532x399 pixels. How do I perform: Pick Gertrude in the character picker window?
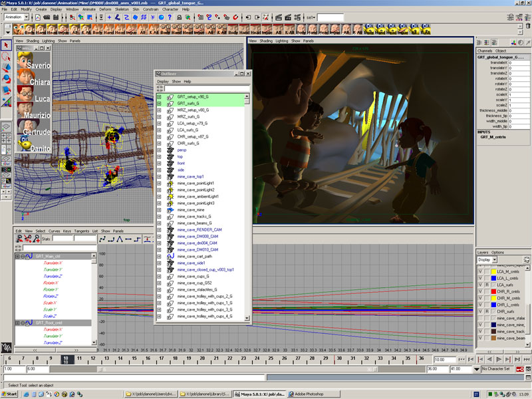pos(34,127)
